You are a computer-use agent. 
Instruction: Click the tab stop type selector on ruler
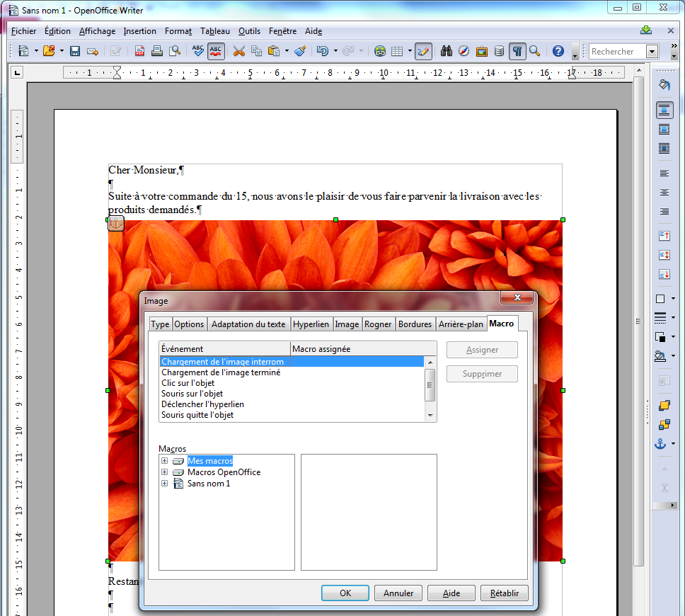click(x=17, y=72)
